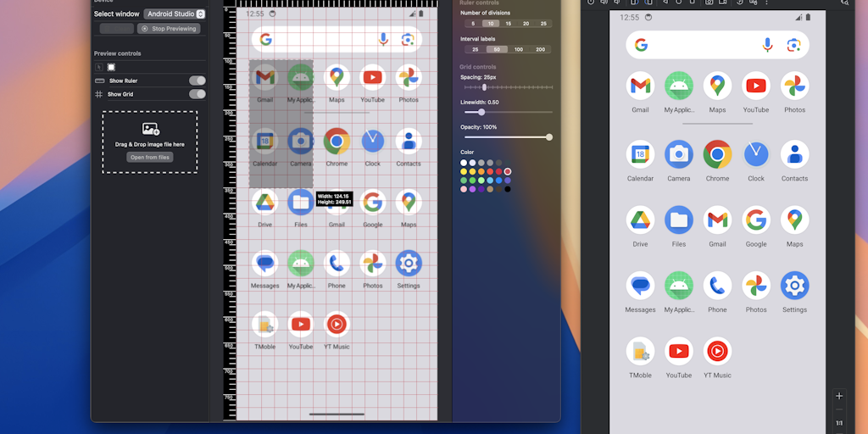The width and height of the screenshot is (868, 434).
Task: Click the grid Spacing slider handle
Action: tap(484, 87)
